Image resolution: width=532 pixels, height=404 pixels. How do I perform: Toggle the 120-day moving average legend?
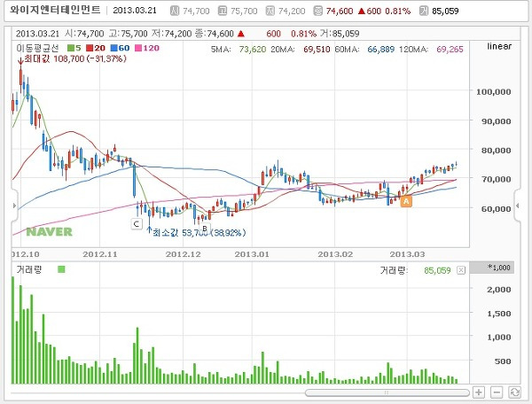coord(147,48)
